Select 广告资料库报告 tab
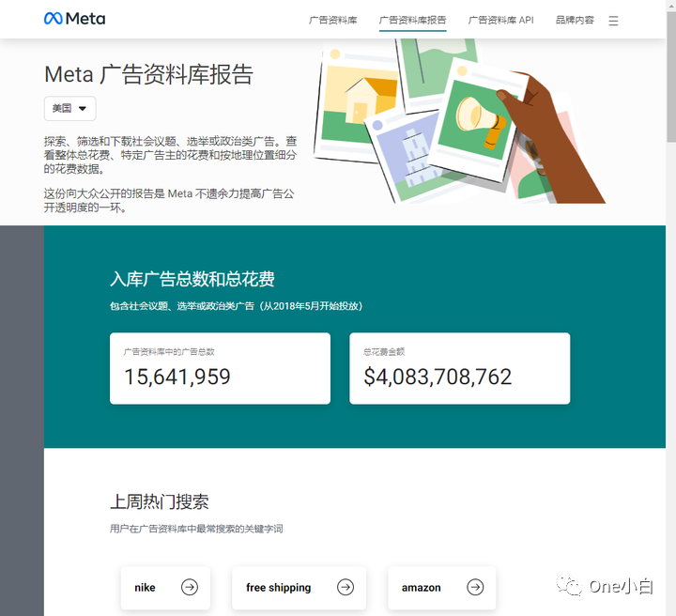The width and height of the screenshot is (676, 616). 412,21
